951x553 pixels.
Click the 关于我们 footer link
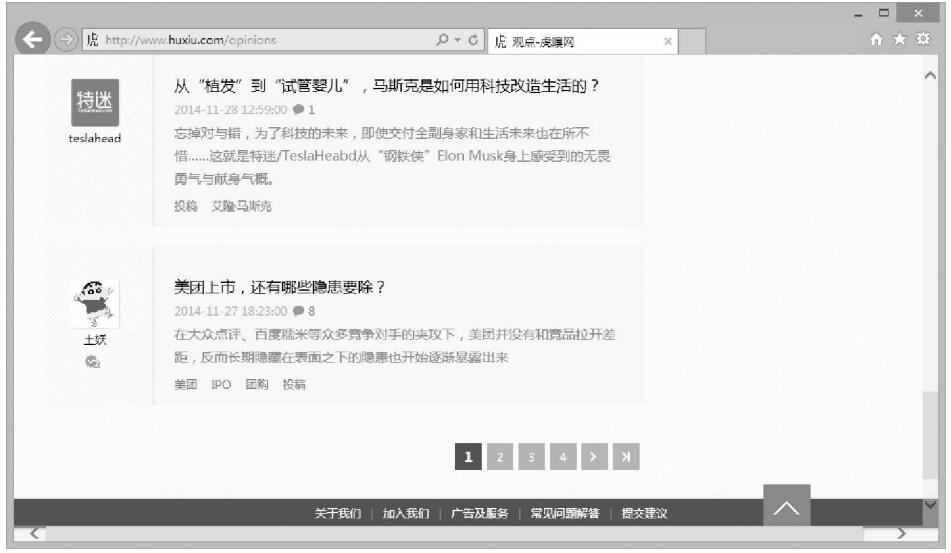pos(337,513)
